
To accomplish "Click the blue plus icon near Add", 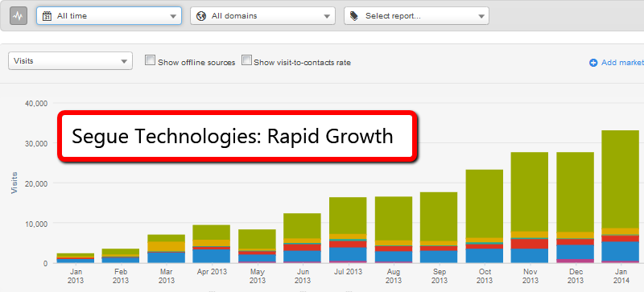I will click(593, 63).
